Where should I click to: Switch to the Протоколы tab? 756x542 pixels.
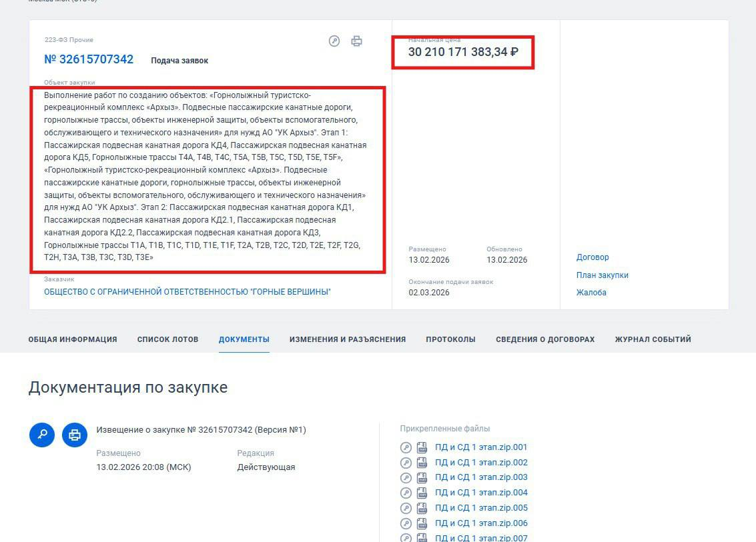[451, 339]
